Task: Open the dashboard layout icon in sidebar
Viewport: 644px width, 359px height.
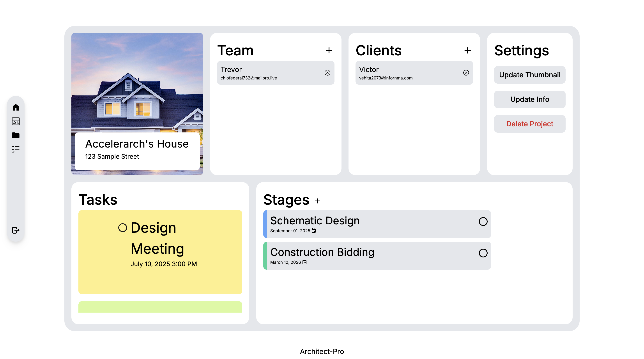Action: 16,121
